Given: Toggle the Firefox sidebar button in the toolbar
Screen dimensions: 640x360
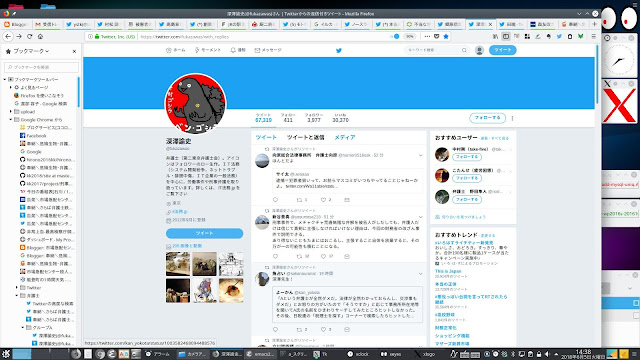Looking at the screenshot, I should click(506, 36).
